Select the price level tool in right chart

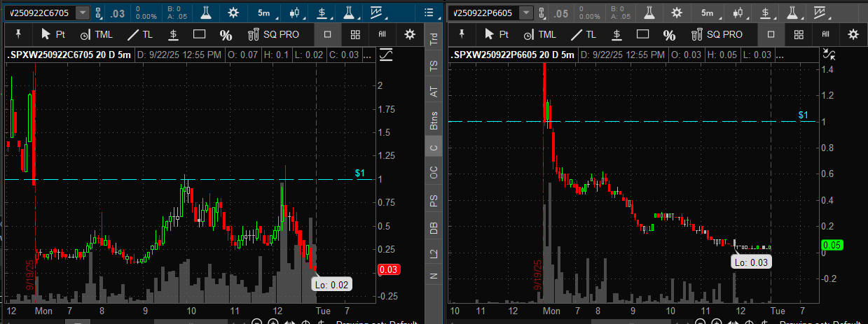pyautogui.click(x=616, y=34)
